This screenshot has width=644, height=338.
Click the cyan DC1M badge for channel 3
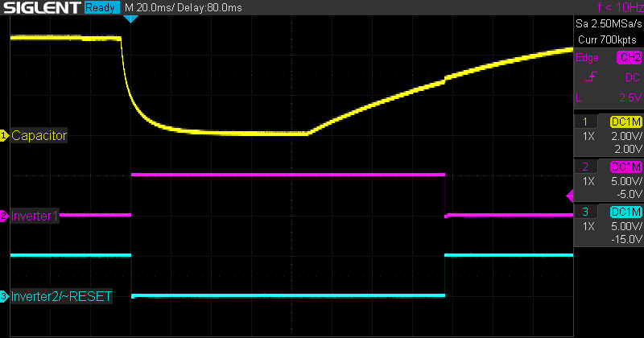625,212
